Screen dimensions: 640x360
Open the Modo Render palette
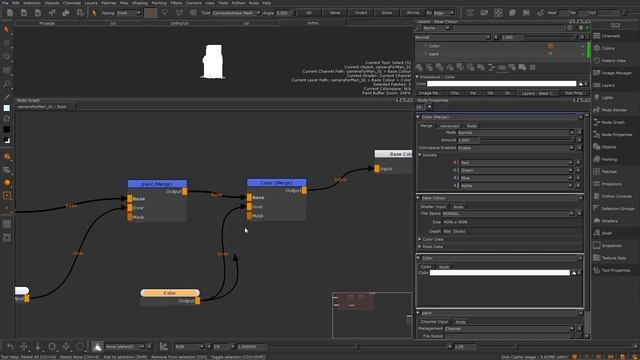[x=611, y=110]
